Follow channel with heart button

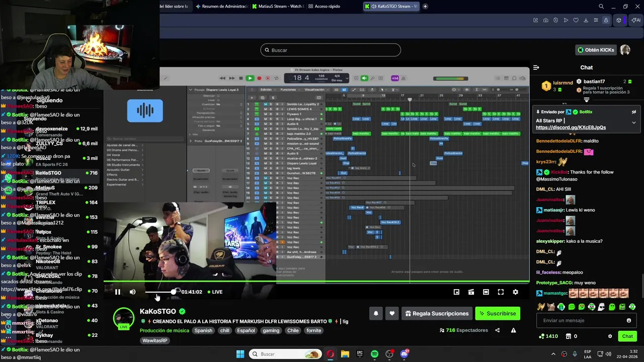[x=392, y=313]
